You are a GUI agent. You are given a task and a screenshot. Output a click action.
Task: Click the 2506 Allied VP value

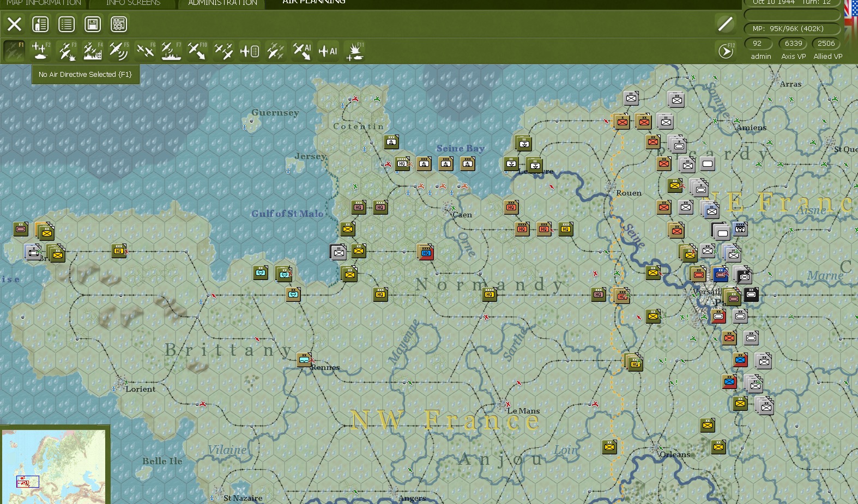point(826,44)
